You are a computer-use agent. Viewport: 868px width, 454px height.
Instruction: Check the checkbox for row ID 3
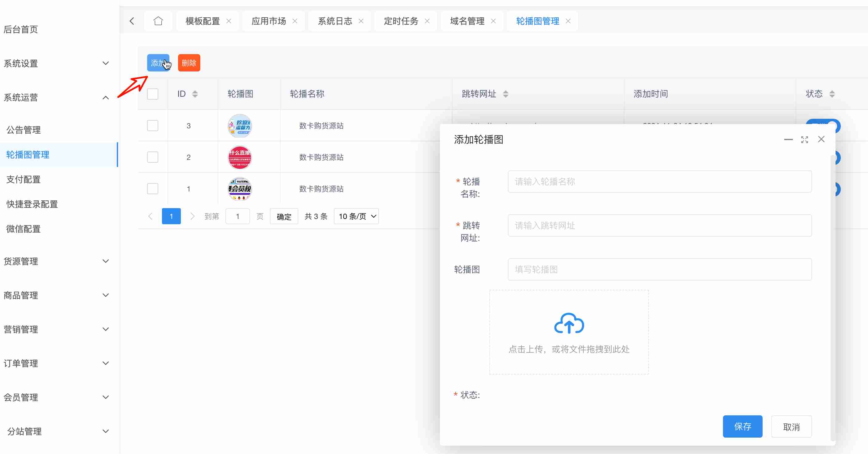pos(153,126)
